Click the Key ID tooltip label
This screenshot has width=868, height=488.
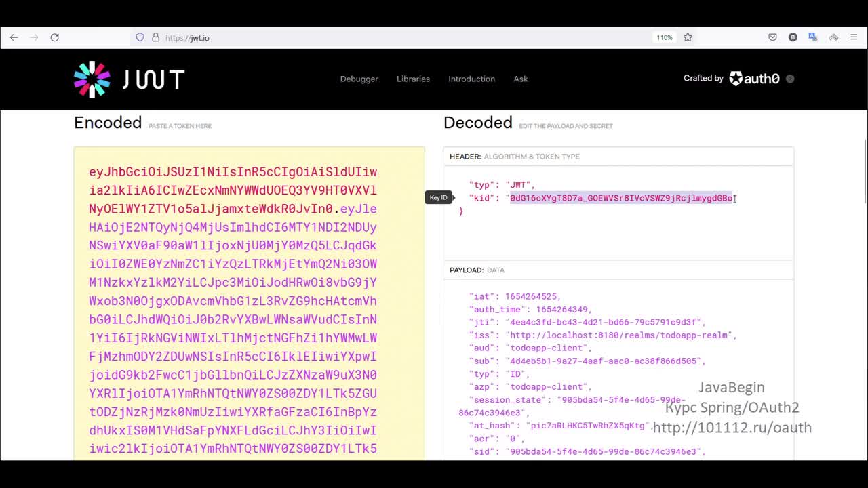coord(439,197)
